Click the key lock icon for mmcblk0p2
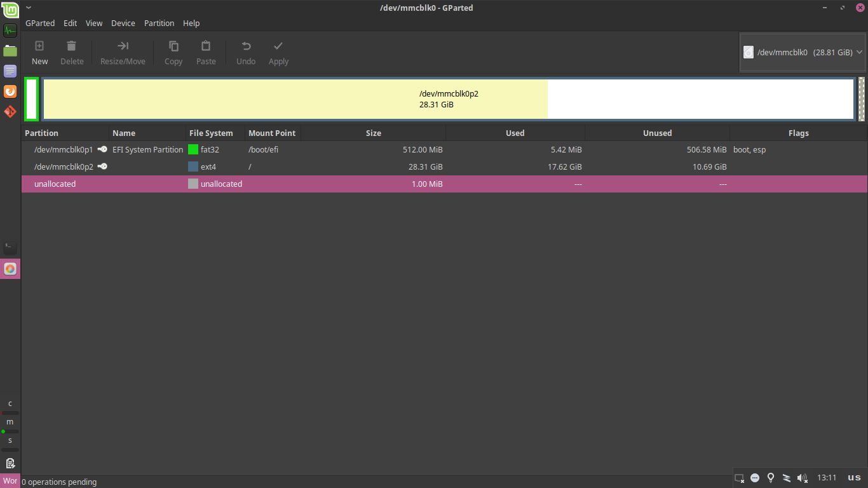 click(x=102, y=166)
